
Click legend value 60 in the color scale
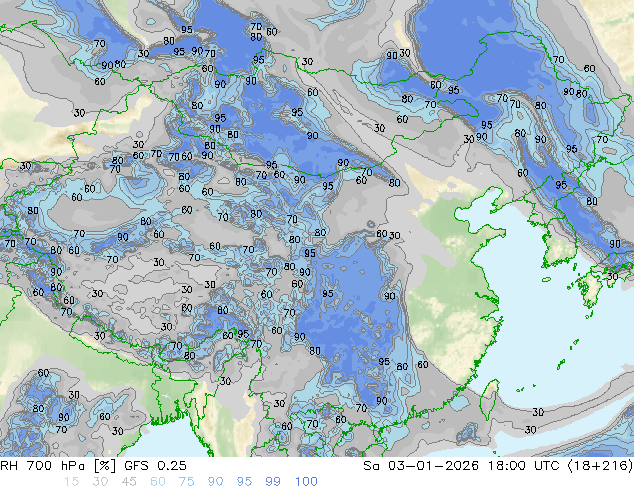coord(158,482)
